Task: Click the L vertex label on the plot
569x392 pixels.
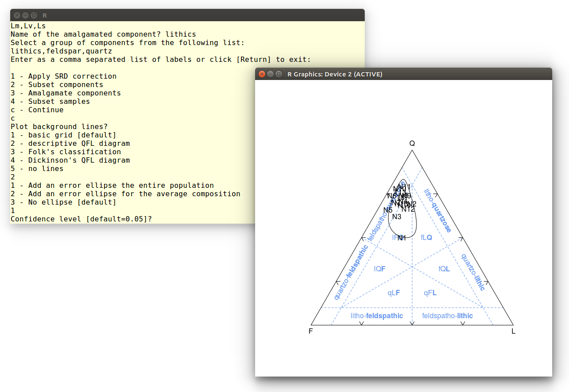Action: tap(513, 331)
